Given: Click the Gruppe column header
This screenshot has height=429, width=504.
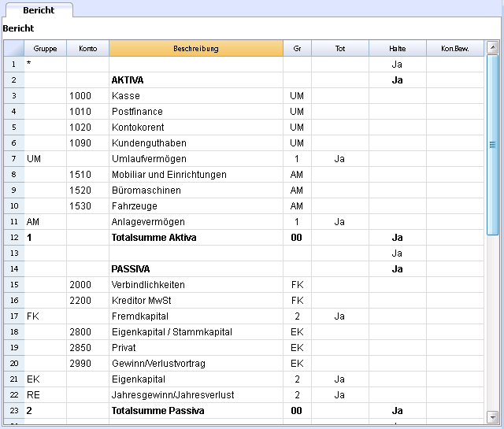Looking at the screenshot, I should pyautogui.click(x=46, y=49).
